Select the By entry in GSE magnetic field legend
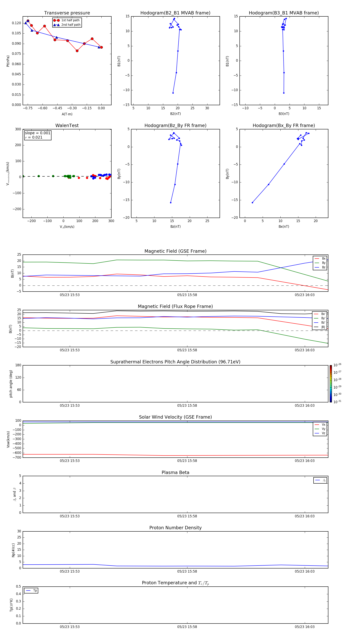351x644 pixels. [x=320, y=263]
